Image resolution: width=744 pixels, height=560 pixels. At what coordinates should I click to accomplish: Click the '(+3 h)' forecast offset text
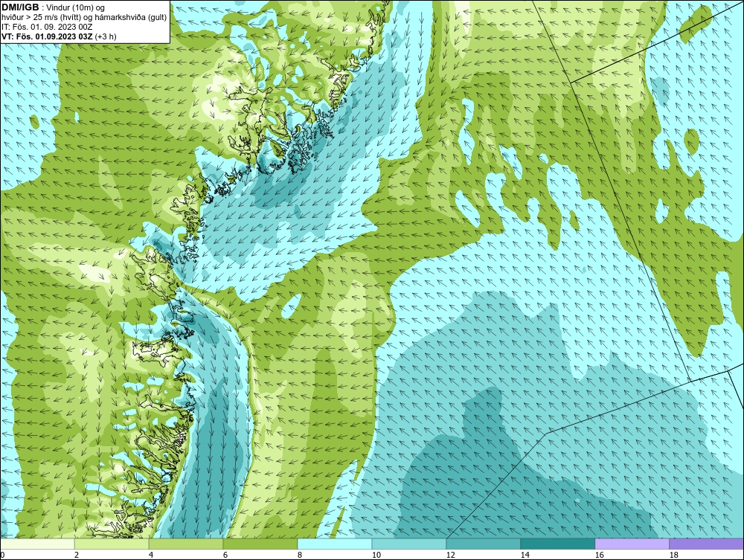[x=106, y=36]
